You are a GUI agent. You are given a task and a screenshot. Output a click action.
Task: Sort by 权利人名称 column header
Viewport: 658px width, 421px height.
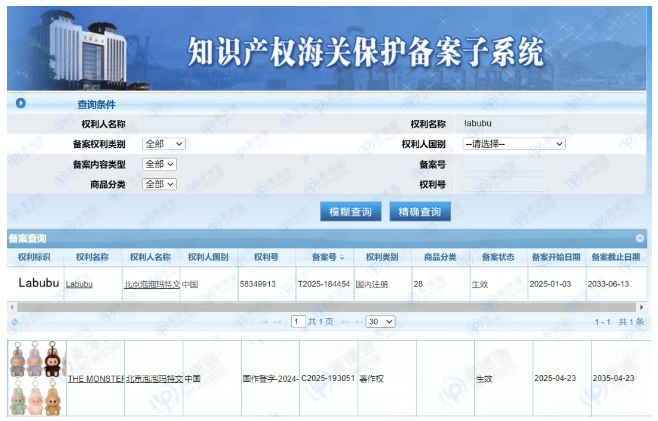pos(150,257)
